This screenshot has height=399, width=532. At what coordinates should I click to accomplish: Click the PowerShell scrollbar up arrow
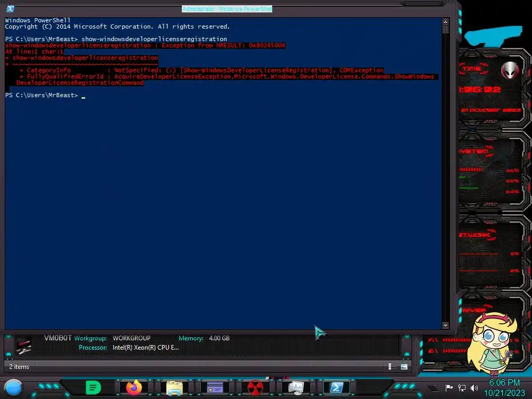pyautogui.click(x=445, y=22)
